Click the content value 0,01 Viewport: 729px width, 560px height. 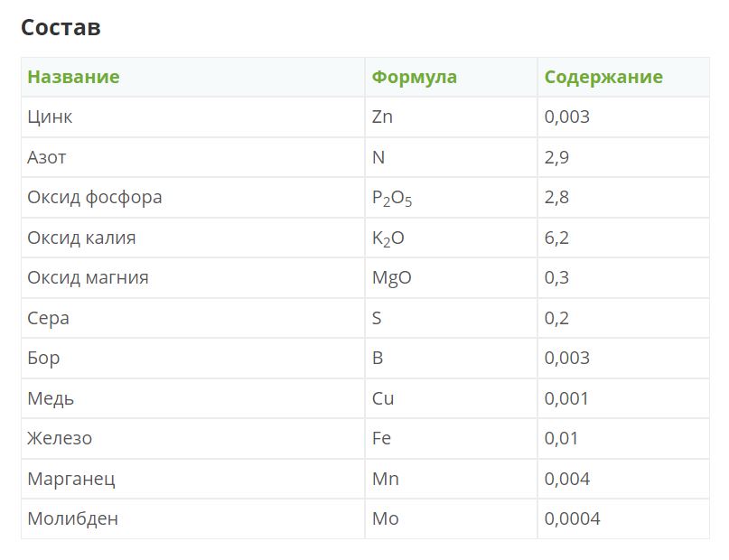(561, 438)
